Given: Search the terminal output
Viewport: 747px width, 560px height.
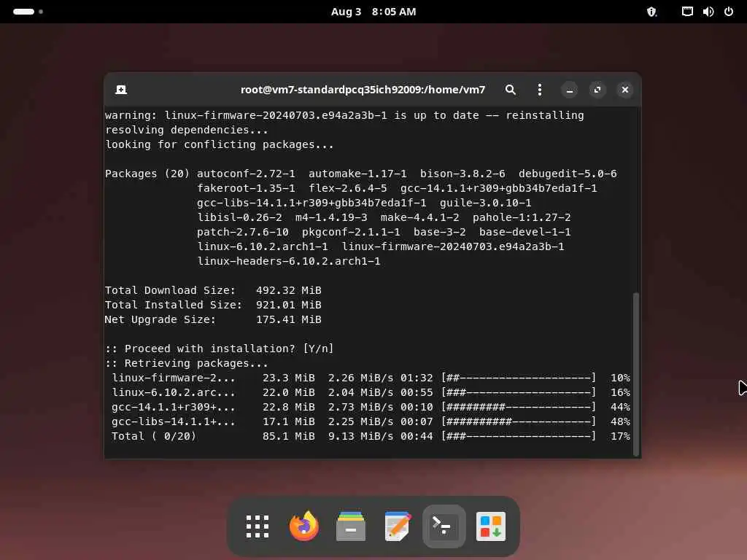Looking at the screenshot, I should point(510,90).
